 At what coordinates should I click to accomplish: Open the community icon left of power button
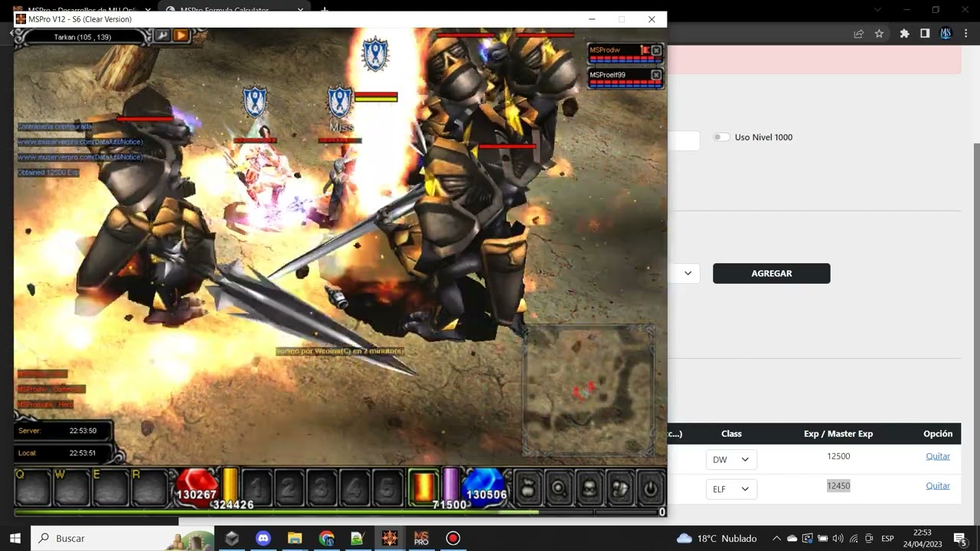point(620,487)
